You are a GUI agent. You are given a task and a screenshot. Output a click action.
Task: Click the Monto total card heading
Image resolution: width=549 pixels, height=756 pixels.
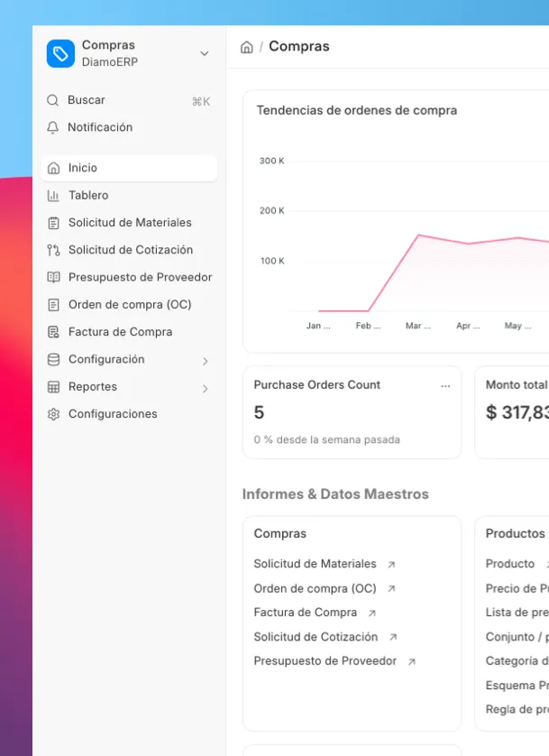coord(517,384)
